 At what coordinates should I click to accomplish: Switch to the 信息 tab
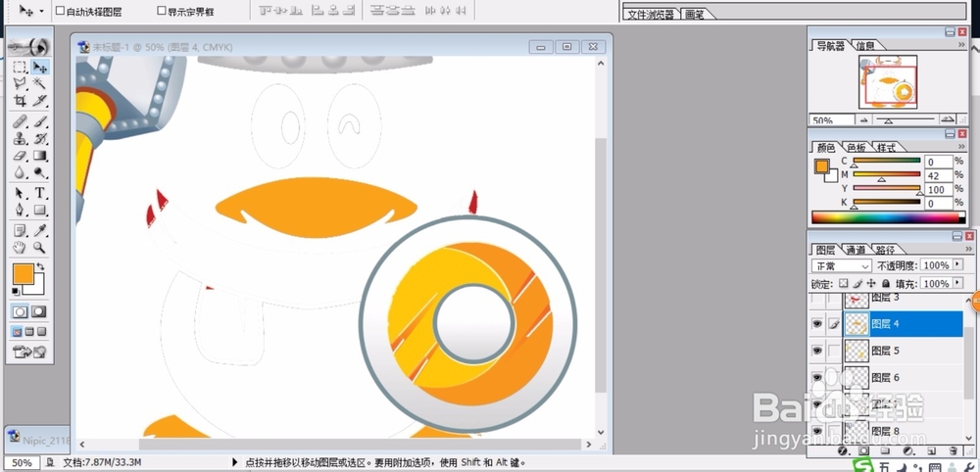[865, 45]
